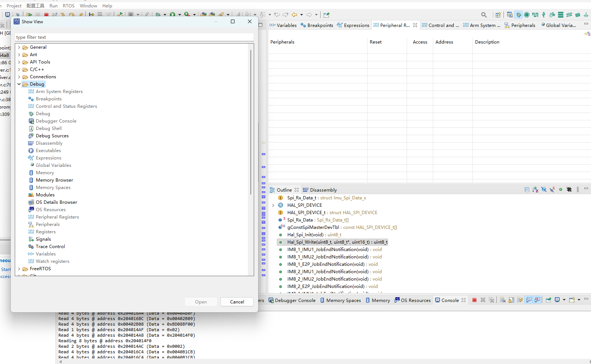Pin the Console view
Screen dimensions: 591x364
click(x=548, y=300)
